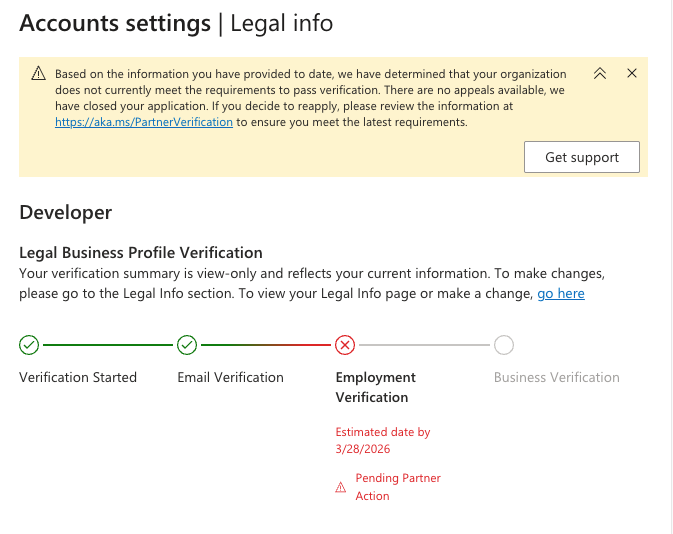The width and height of the screenshot is (673, 534).
Task: Collapse the yellow notification banner
Action: (x=600, y=73)
